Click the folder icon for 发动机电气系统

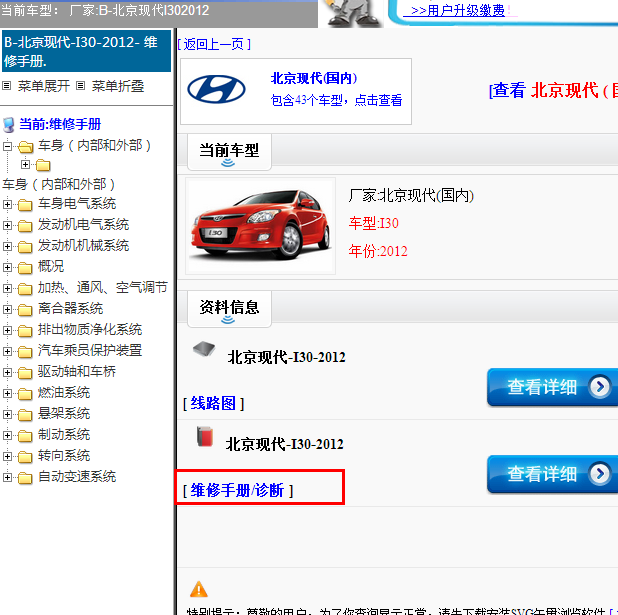[x=25, y=226]
